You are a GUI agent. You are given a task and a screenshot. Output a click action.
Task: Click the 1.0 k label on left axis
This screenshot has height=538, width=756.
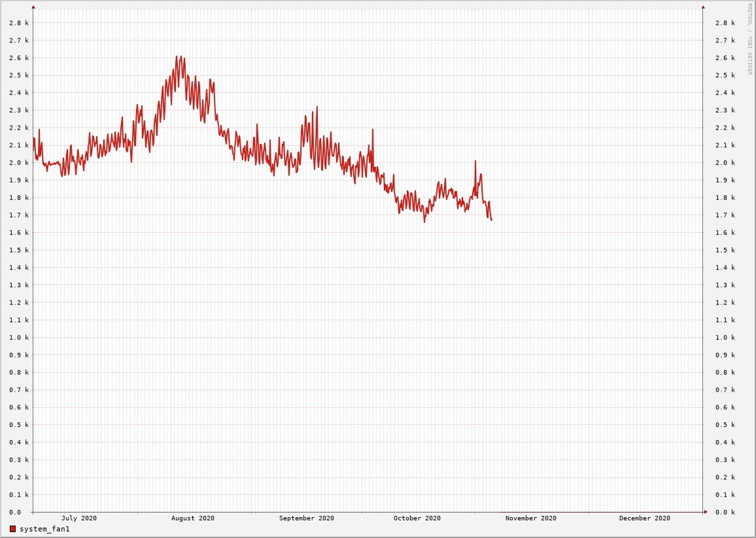point(19,337)
